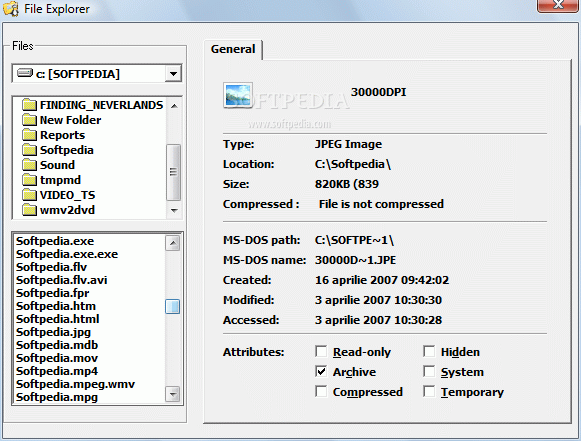Click the Created date 16 aprilie 2007
This screenshot has width=581, height=441.
(356, 280)
